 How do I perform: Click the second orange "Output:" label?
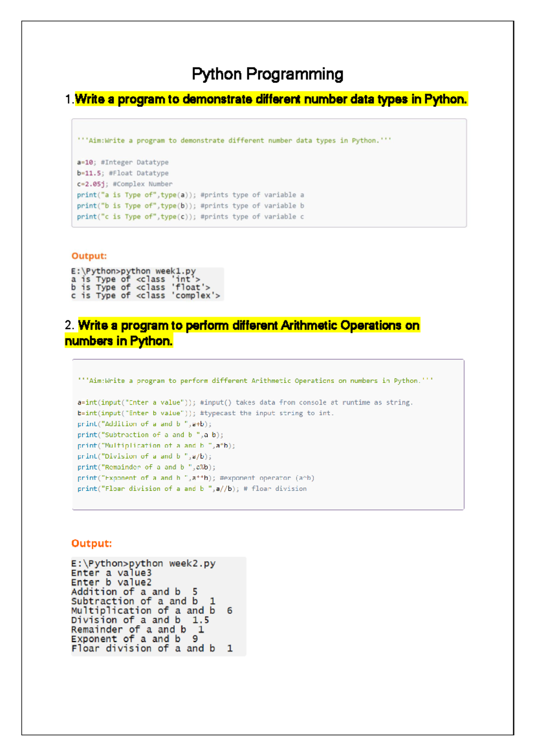tap(91, 543)
